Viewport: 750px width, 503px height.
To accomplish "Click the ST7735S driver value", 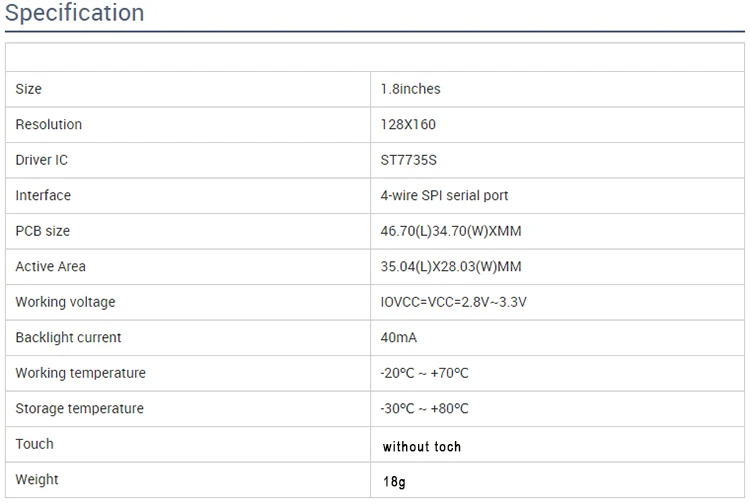I will click(x=409, y=160).
